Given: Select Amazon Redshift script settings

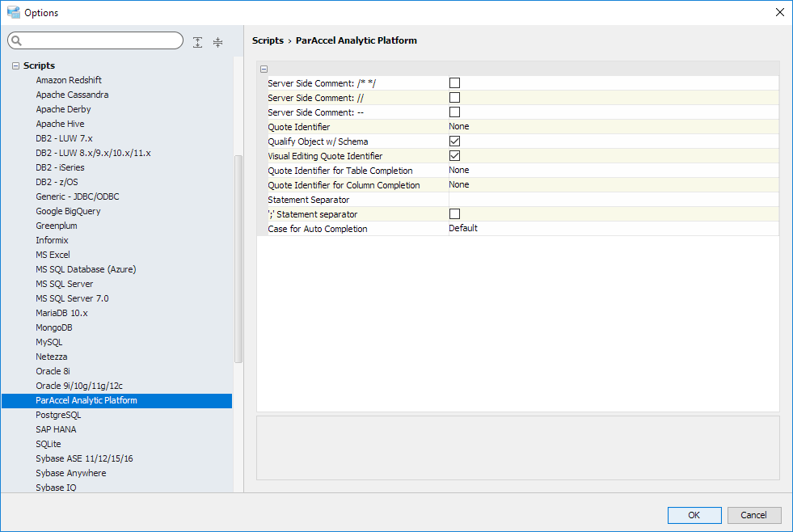Looking at the screenshot, I should [x=69, y=80].
